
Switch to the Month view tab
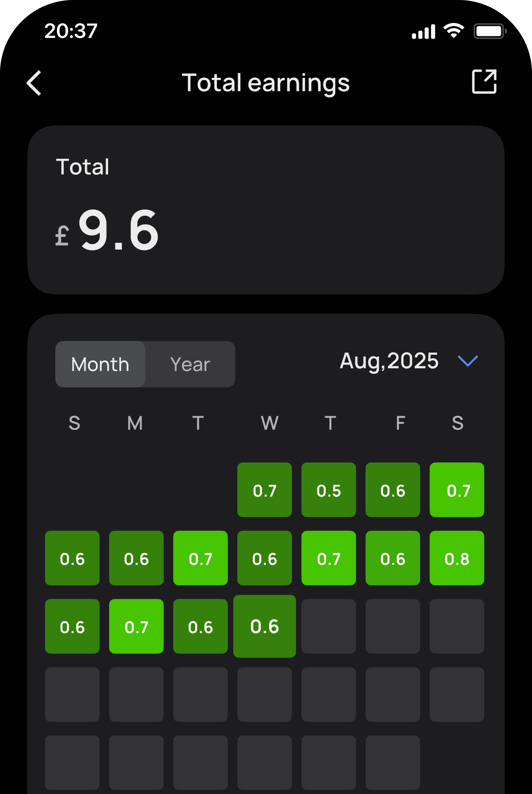point(100,364)
